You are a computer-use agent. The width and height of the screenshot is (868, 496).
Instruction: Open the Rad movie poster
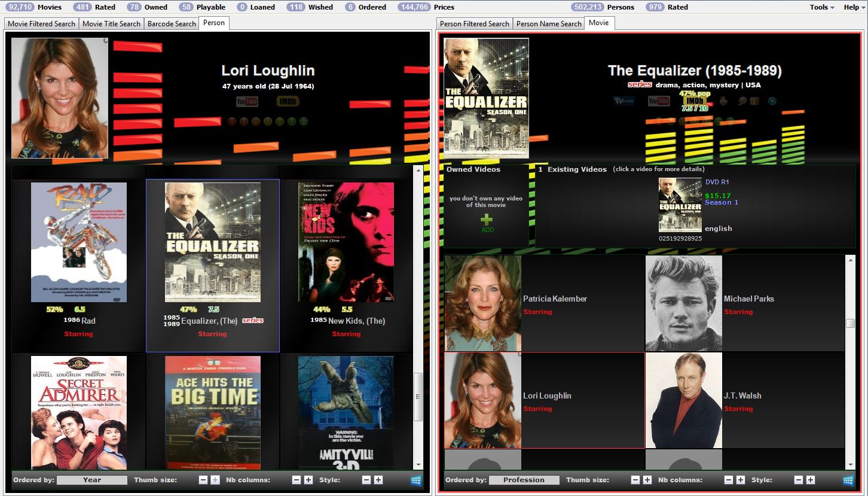click(x=79, y=242)
